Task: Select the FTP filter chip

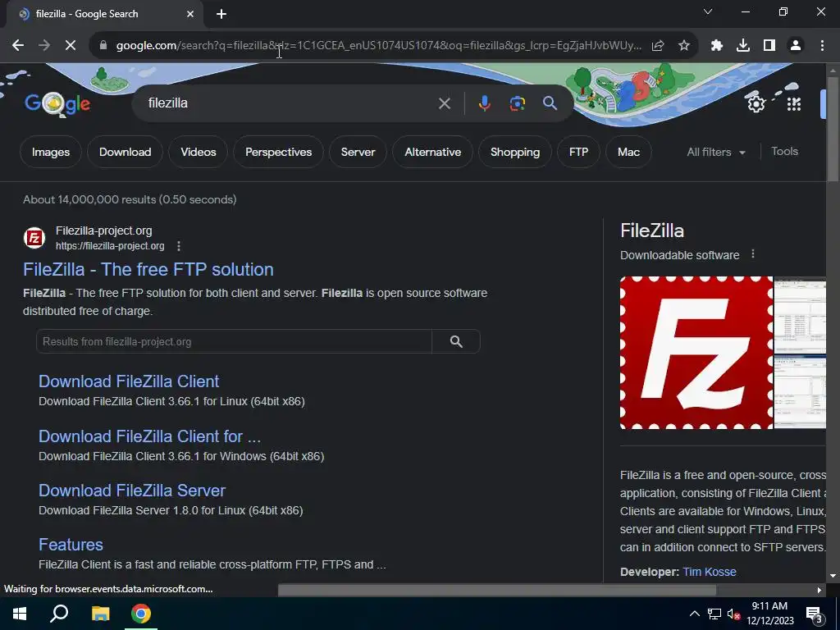Action: [578, 152]
